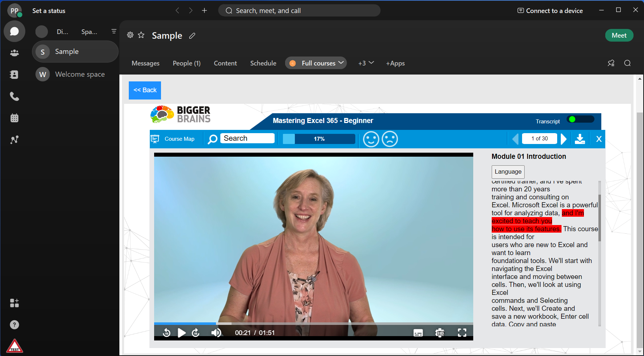Enter fullscreen video mode
644x356 pixels.
(x=462, y=332)
